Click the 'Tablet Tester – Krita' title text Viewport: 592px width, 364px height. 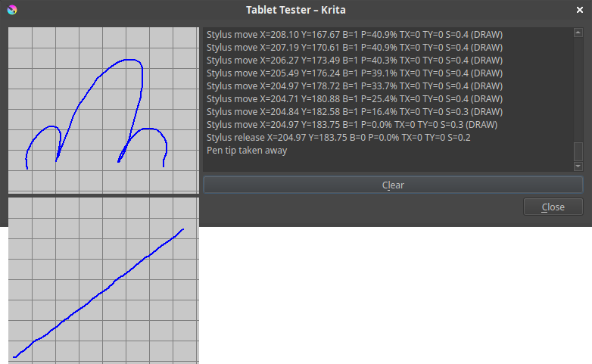click(x=296, y=10)
